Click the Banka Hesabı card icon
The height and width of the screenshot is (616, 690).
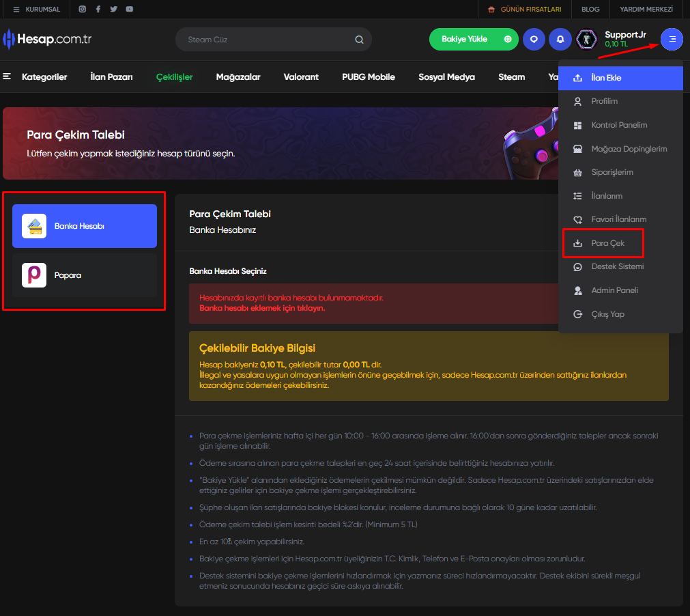34,226
